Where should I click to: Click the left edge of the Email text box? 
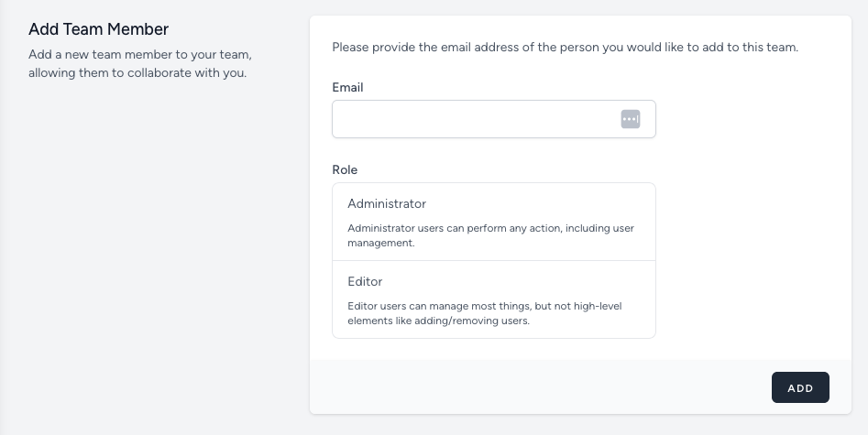point(337,119)
